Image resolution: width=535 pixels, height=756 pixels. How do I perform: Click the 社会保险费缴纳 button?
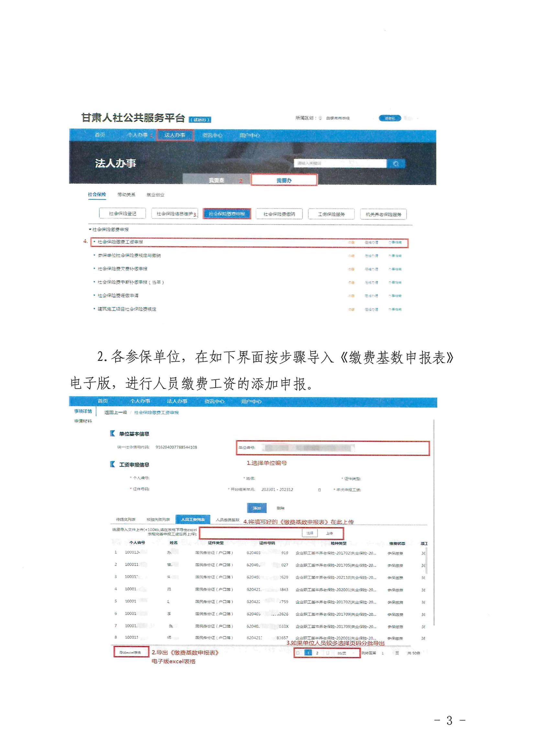(279, 214)
